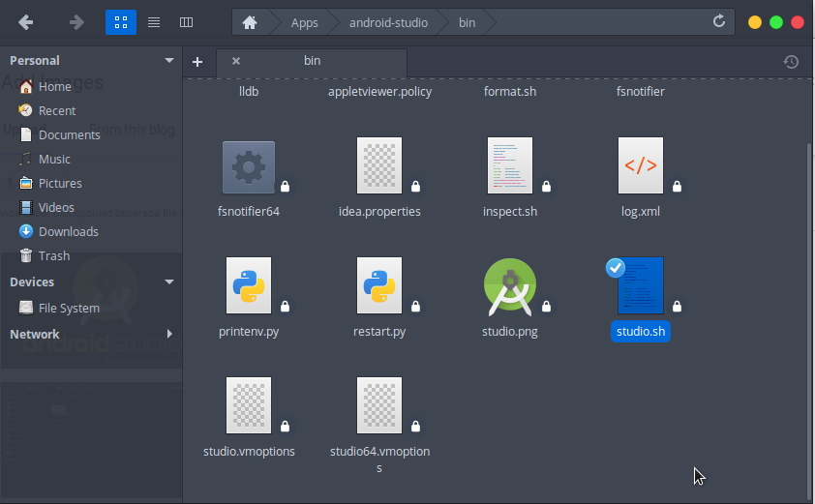
Task: Click the lldb item label
Action: (249, 92)
